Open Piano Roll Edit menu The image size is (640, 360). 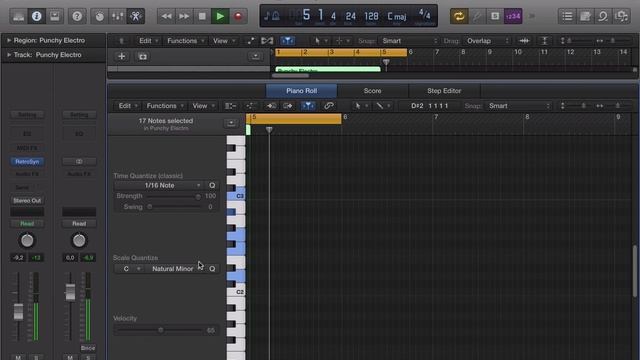click(x=128, y=106)
